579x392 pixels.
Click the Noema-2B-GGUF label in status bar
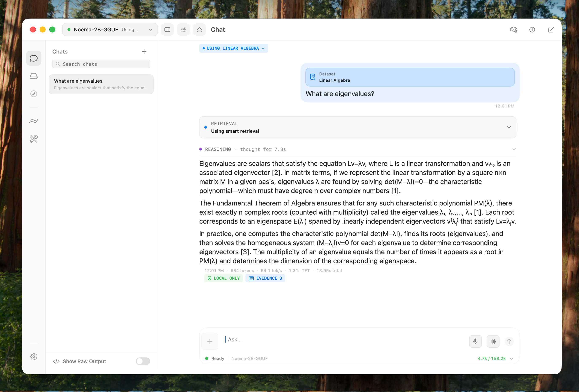point(249,359)
